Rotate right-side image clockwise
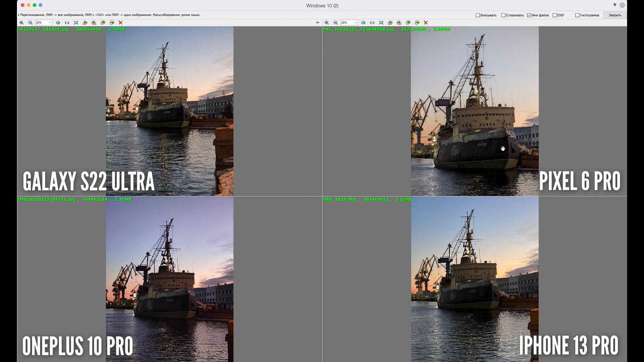Screen dimensions: 644x362 [x=399, y=23]
